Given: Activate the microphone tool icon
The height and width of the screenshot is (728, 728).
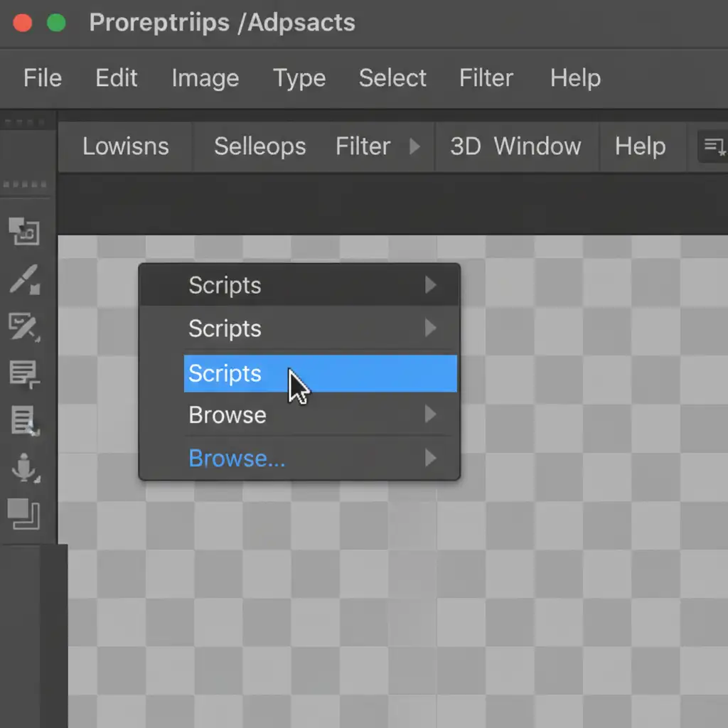Looking at the screenshot, I should pyautogui.click(x=23, y=467).
